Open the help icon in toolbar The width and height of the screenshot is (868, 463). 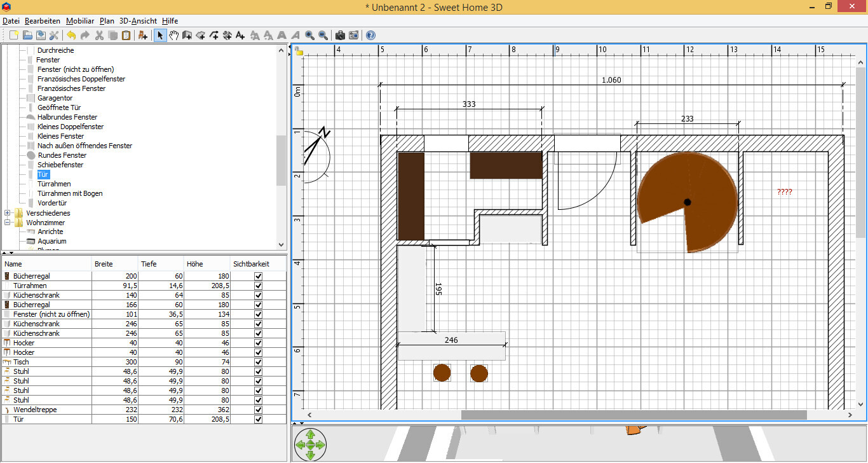[x=370, y=35]
